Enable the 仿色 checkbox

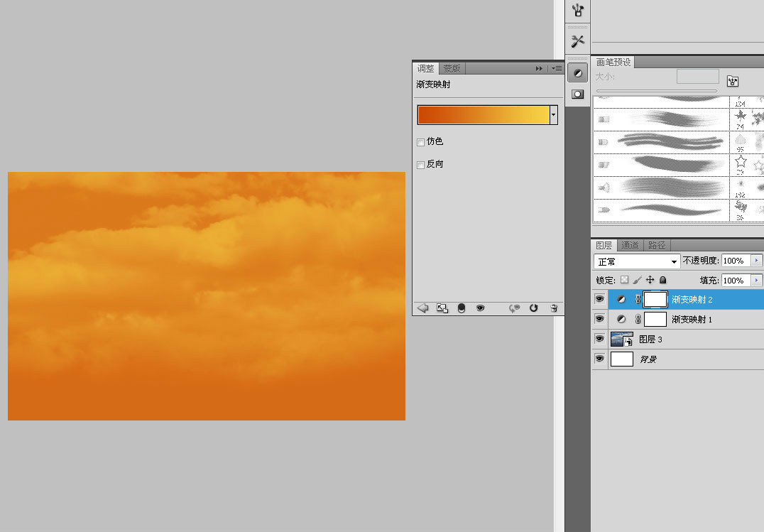coord(420,142)
